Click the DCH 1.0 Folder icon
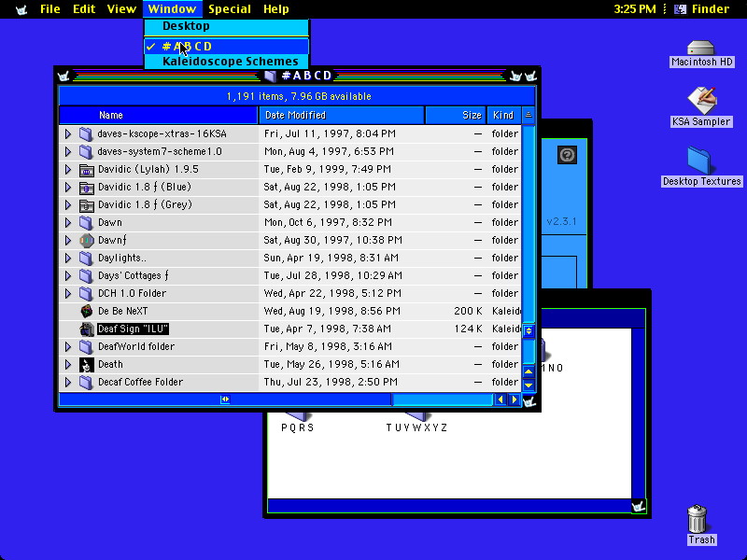This screenshot has height=560, width=747. 86,293
